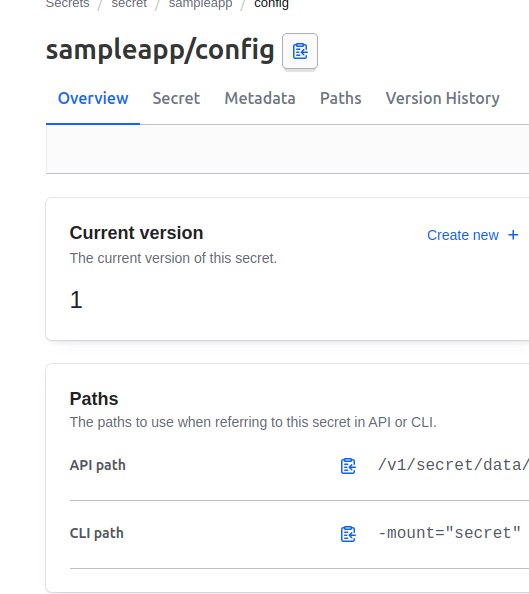Click the Paths card heading

(x=94, y=399)
